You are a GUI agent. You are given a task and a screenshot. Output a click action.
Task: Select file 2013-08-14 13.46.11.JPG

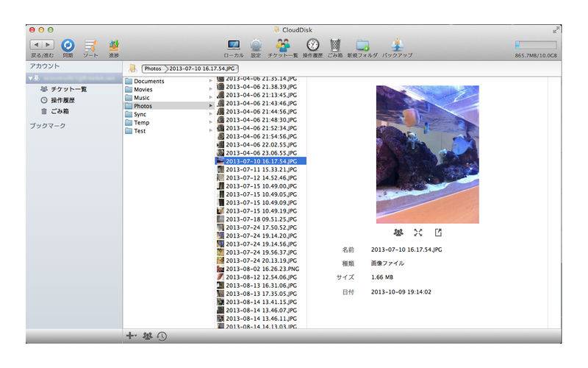coord(261,319)
